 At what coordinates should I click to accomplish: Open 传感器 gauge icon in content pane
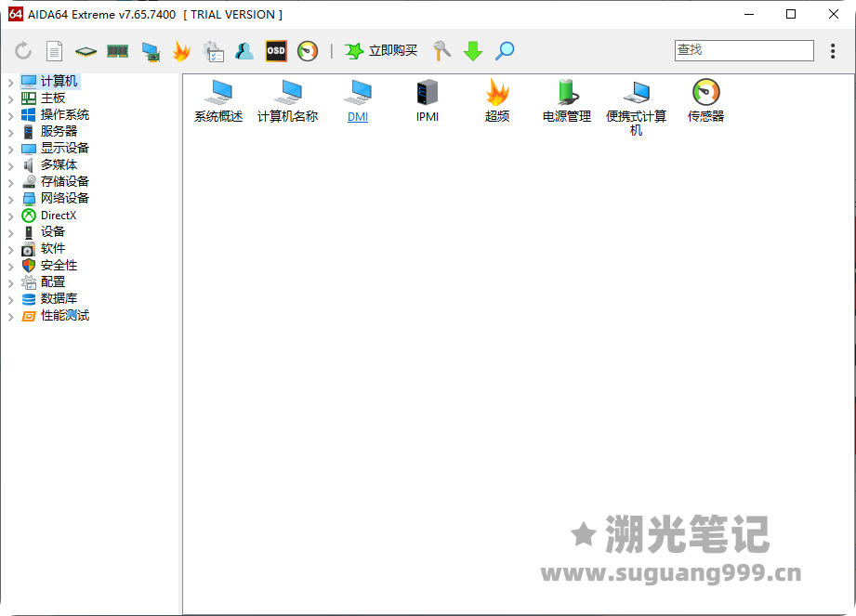(705, 101)
